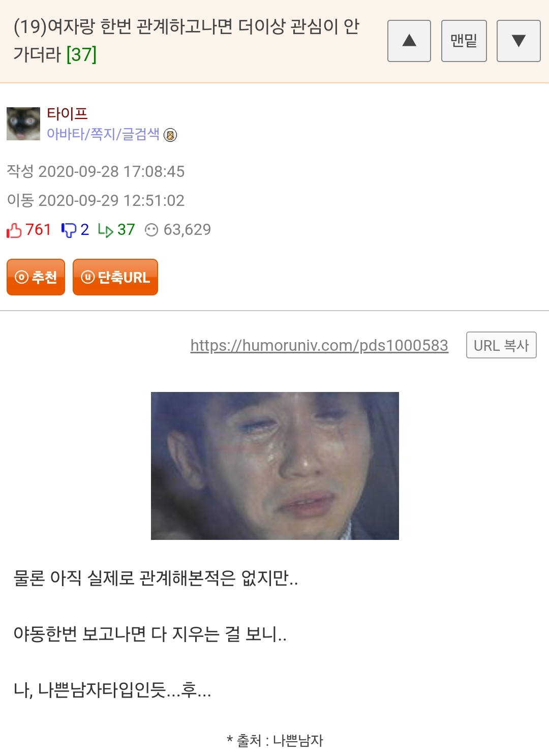Image resolution: width=549 pixels, height=756 pixels.
Task: Open the 타이프 author name link
Action: 67,113
